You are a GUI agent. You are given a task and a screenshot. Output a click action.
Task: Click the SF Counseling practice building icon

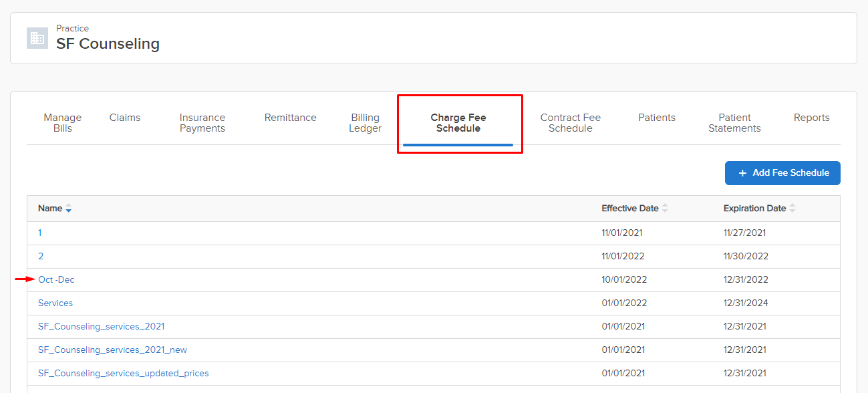coord(37,38)
